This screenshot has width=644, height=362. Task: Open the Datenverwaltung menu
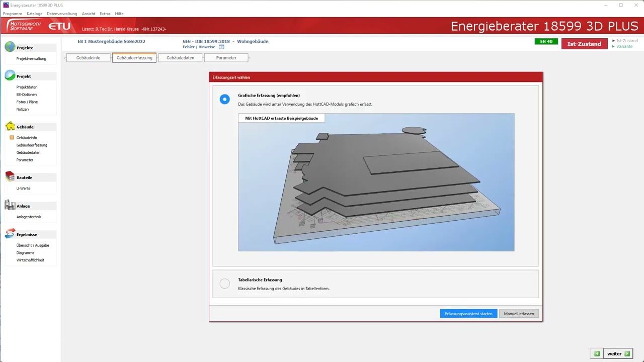point(62,14)
